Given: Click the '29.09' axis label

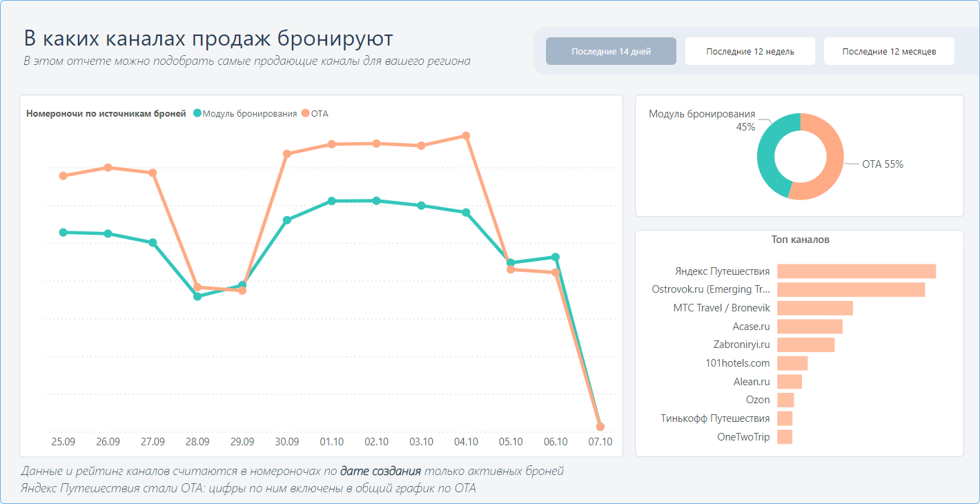Looking at the screenshot, I should [x=242, y=442].
